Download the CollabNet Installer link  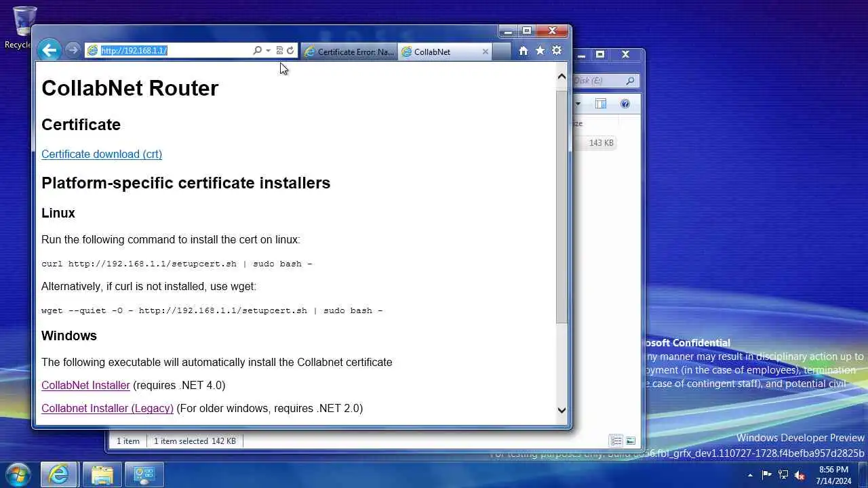click(85, 385)
